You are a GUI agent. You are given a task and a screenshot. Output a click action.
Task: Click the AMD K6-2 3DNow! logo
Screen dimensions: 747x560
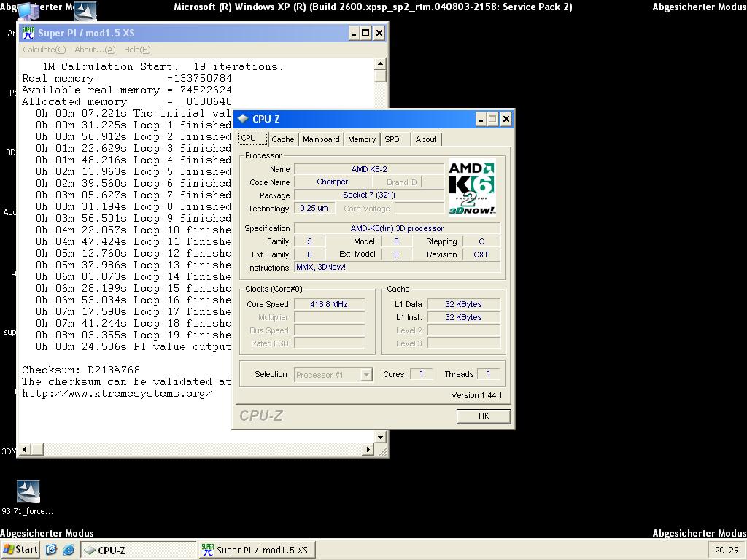[472, 188]
